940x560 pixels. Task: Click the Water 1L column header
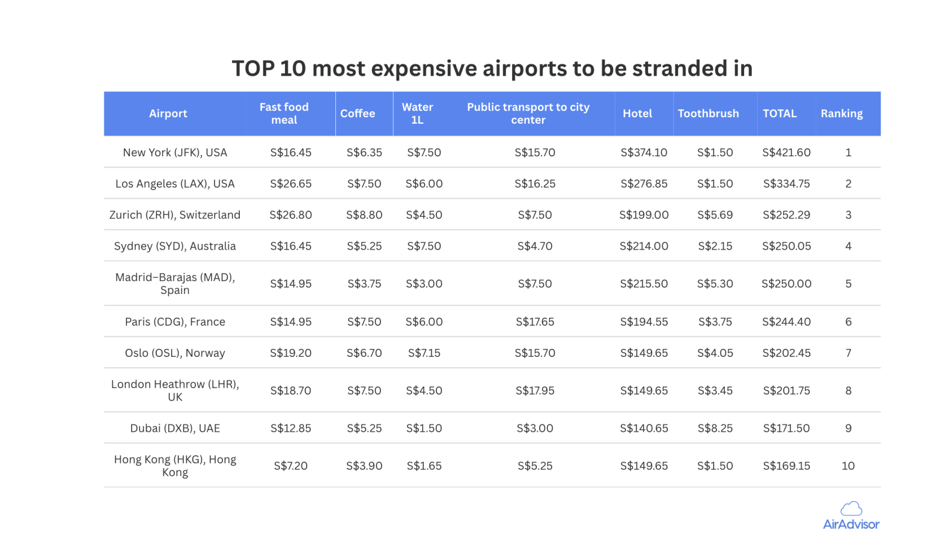pos(417,114)
